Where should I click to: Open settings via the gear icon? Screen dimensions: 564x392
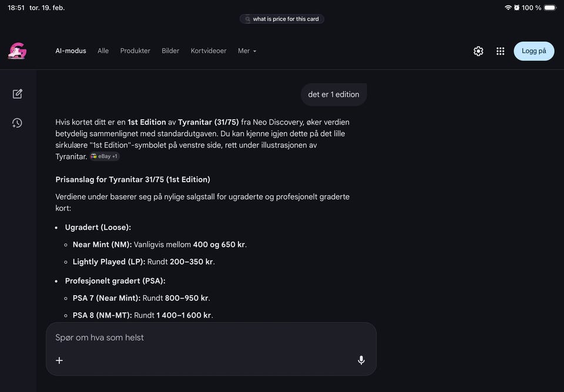478,51
